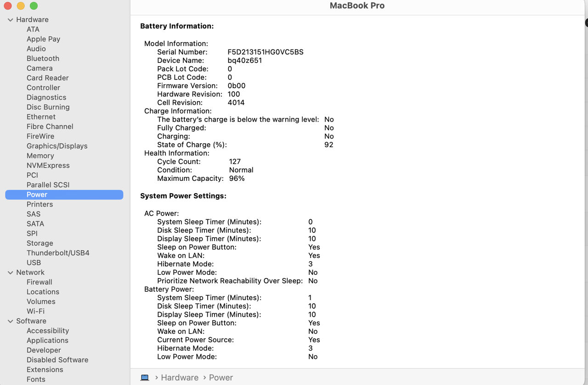Click the Maximum Capacity value 96%
Screen dimensions: 588x385
(x=237, y=179)
